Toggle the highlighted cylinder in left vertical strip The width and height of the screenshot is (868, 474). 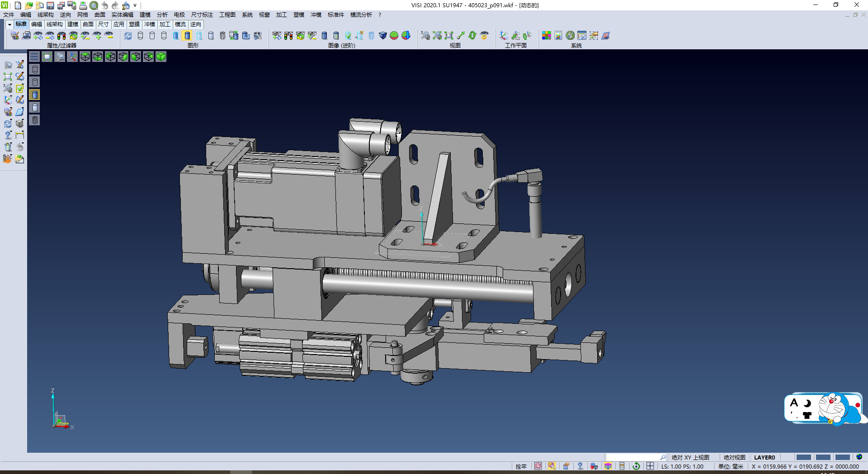pyautogui.click(x=35, y=95)
